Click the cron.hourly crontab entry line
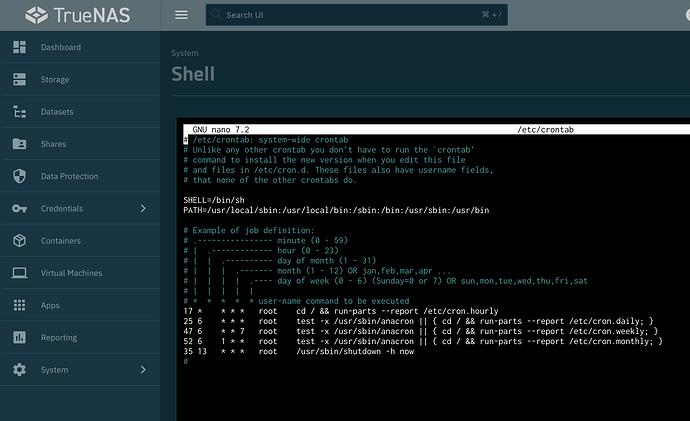 pos(341,311)
